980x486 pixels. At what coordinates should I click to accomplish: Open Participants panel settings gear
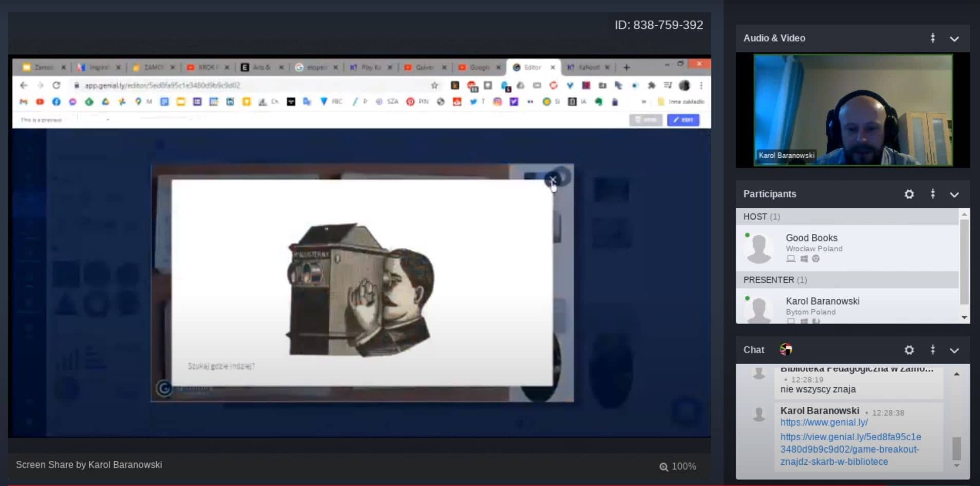[909, 194]
